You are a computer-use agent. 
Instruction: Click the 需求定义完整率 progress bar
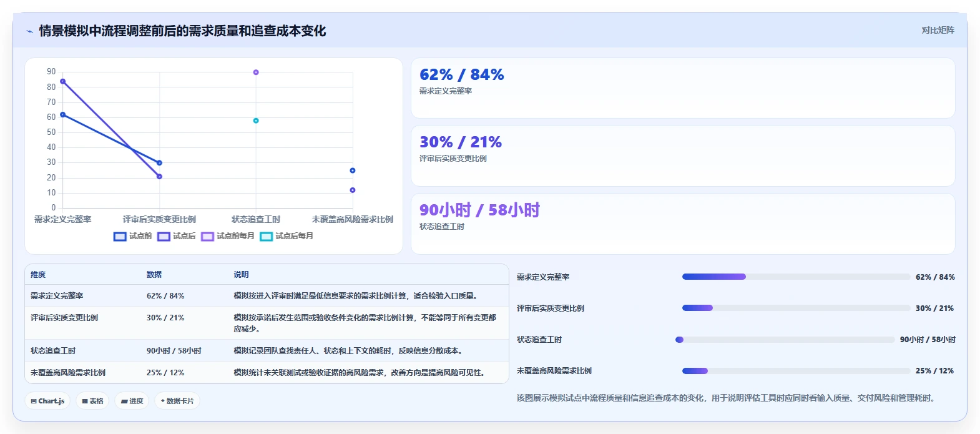[796, 277]
